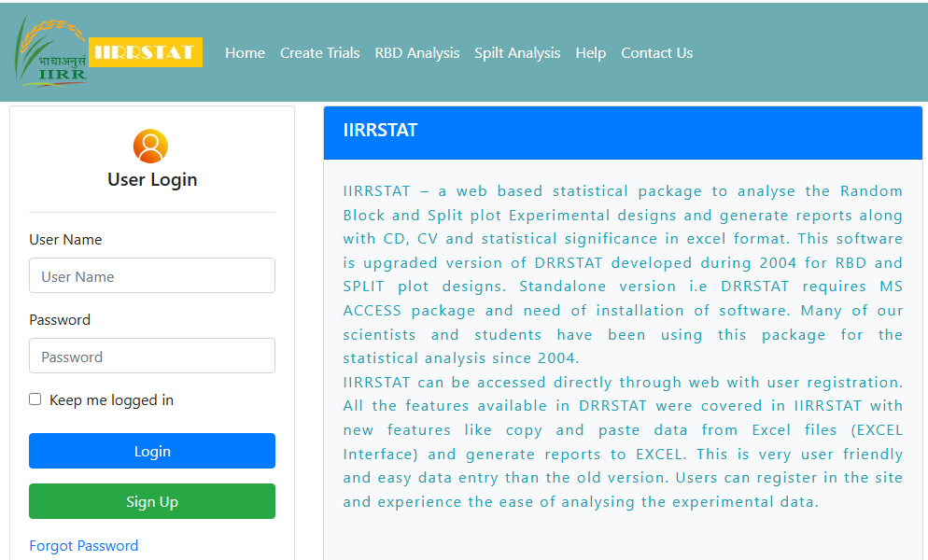Focus the User Name input field
This screenshot has width=928, height=560.
tap(152, 276)
